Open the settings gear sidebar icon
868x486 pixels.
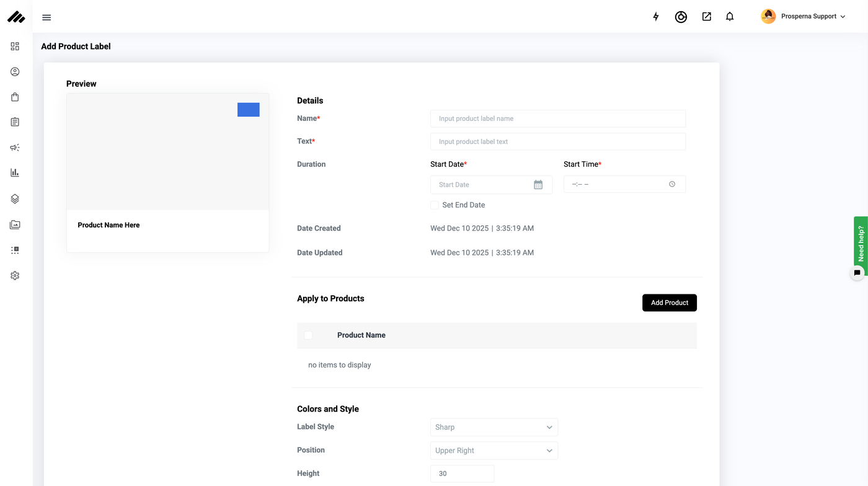coord(15,276)
